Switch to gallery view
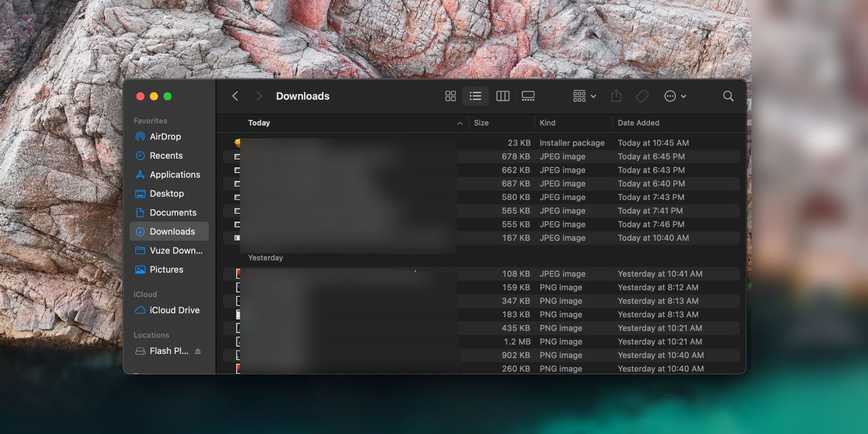The image size is (868, 434). pyautogui.click(x=528, y=96)
